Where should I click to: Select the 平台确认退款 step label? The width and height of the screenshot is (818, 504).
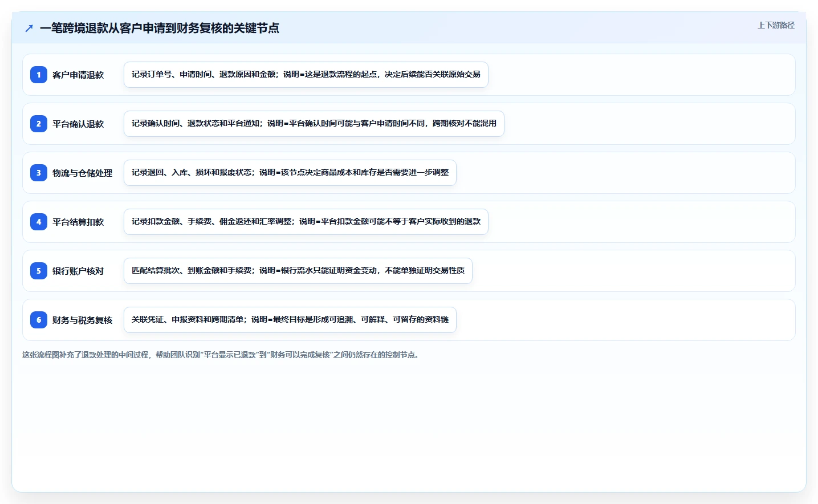pyautogui.click(x=78, y=124)
